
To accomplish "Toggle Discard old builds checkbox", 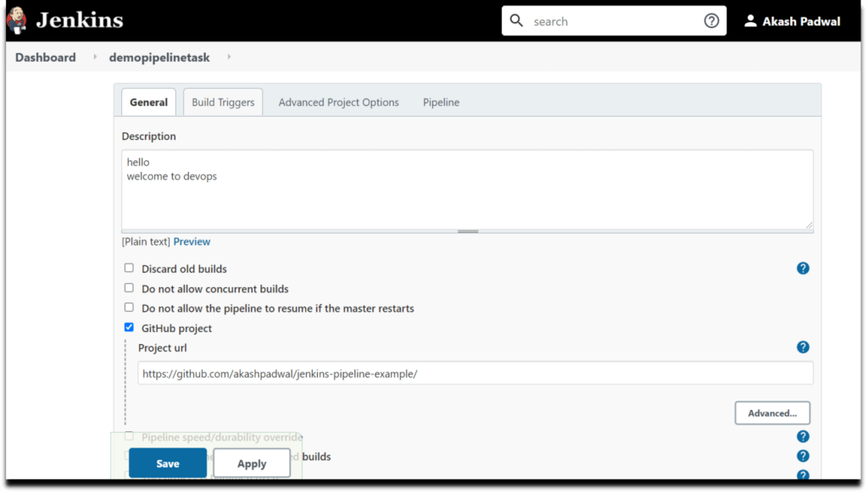I will [129, 269].
